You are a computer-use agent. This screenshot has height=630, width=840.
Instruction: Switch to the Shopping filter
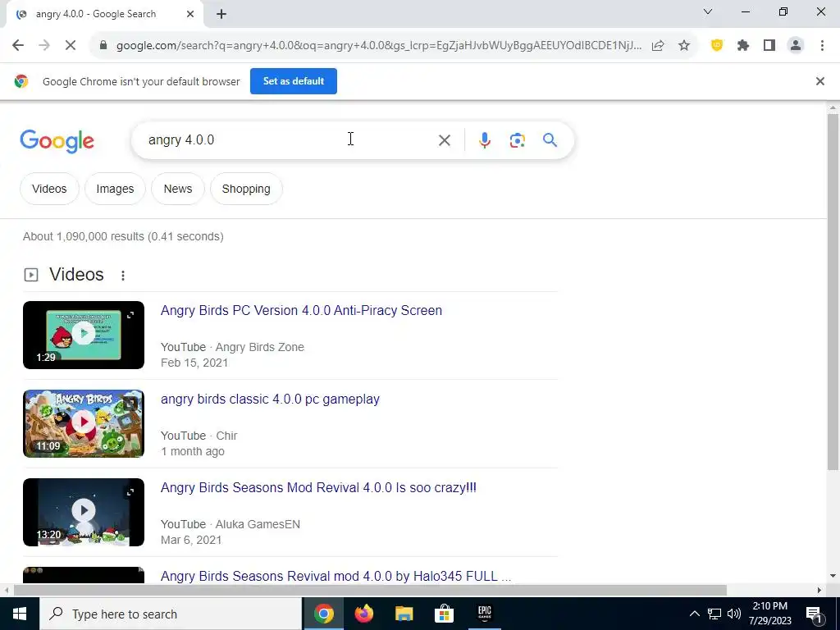(x=246, y=189)
